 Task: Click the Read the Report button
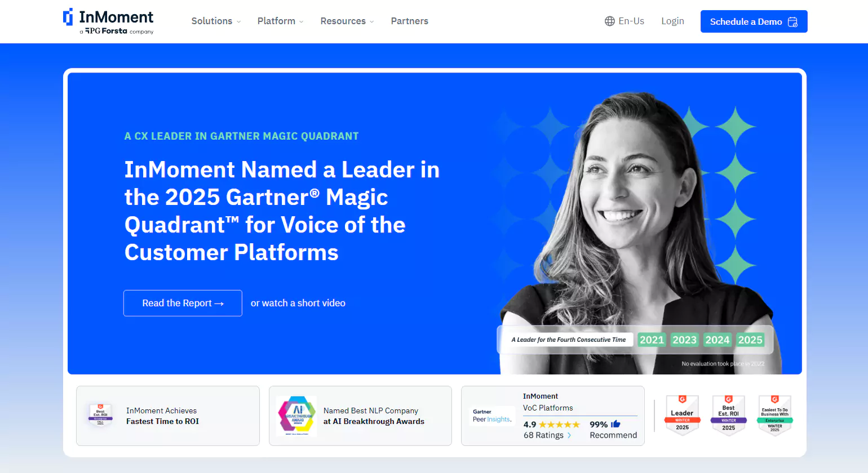point(183,303)
